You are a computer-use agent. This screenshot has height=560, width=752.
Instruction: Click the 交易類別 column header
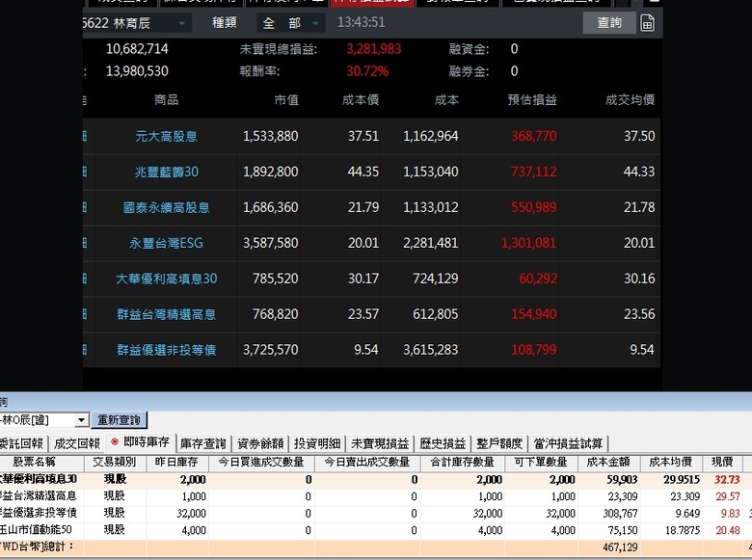(115, 463)
